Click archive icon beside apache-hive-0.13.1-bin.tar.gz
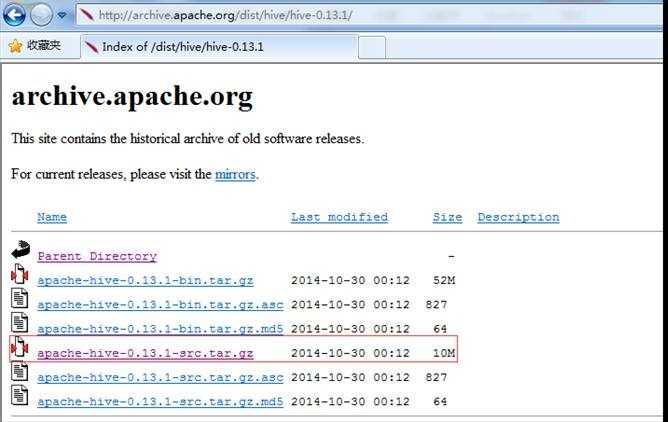Screen dimensions: 668x422 (20, 274)
